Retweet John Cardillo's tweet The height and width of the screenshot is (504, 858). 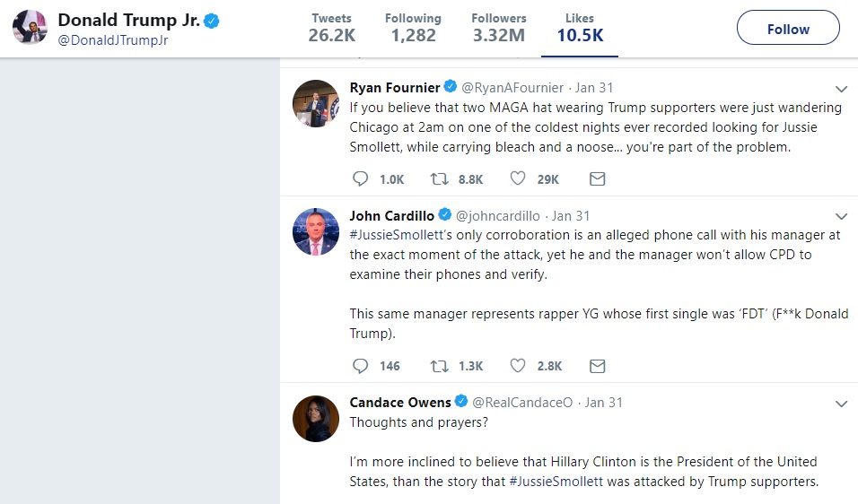440,366
